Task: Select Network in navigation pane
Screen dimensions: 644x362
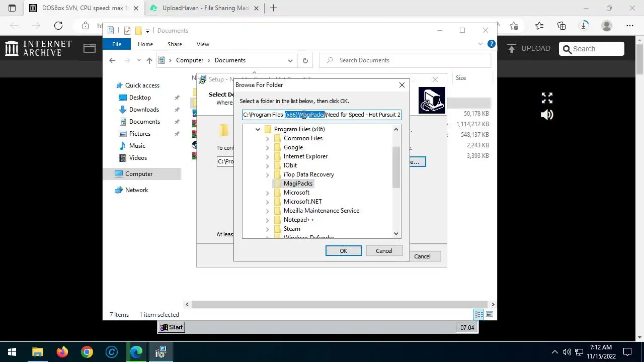Action: [x=136, y=190]
